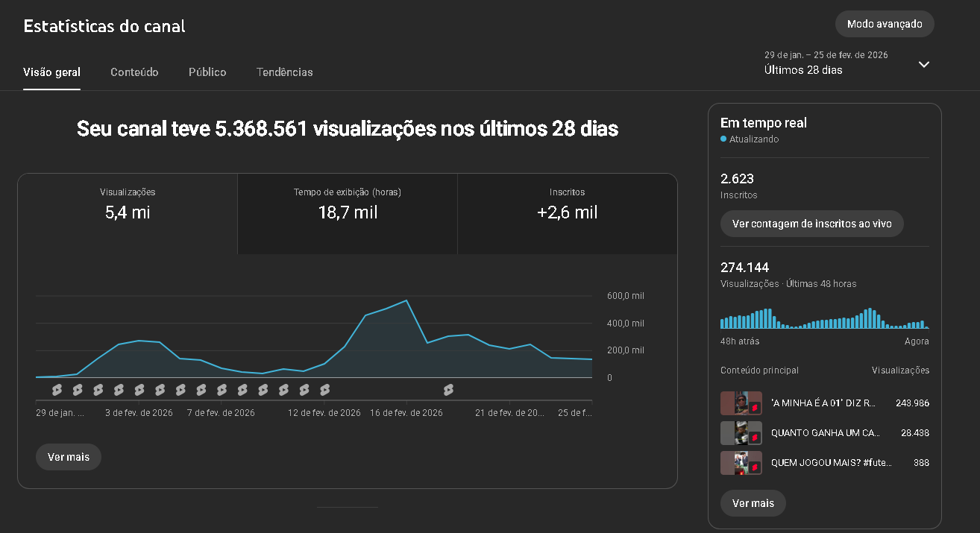
Task: Select the Tempo de exibição (horas) metric card
Action: [x=348, y=214]
